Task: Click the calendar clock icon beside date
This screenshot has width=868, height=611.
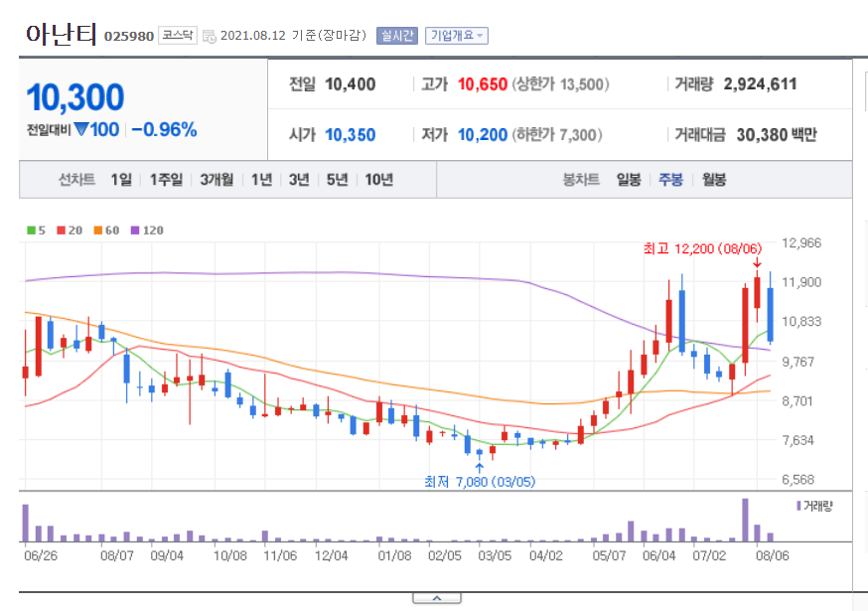Action: pos(210,37)
